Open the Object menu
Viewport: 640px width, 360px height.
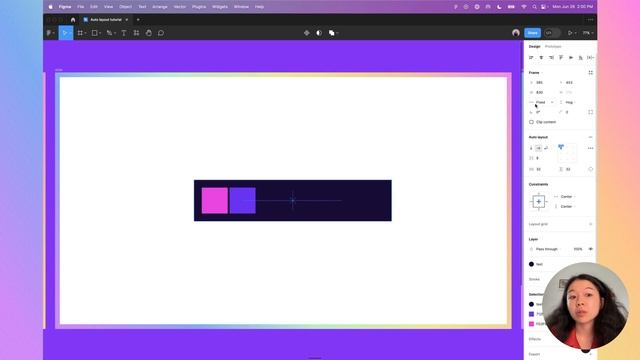click(125, 7)
